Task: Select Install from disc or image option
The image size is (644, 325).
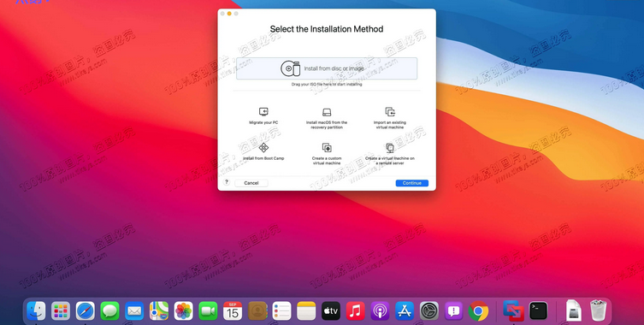Action: (327, 68)
